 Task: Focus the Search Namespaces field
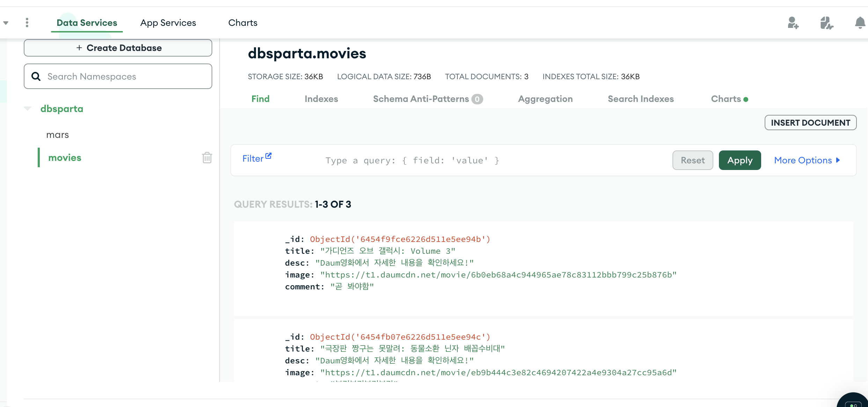118,76
